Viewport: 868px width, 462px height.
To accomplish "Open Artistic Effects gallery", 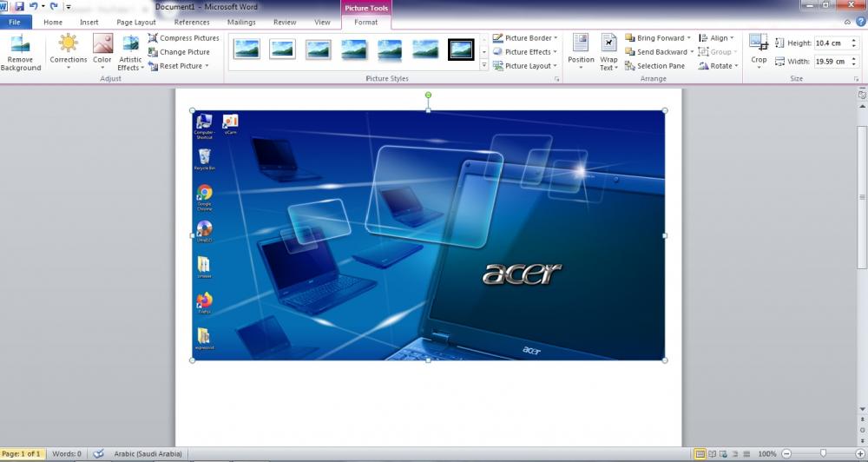I will 131,53.
